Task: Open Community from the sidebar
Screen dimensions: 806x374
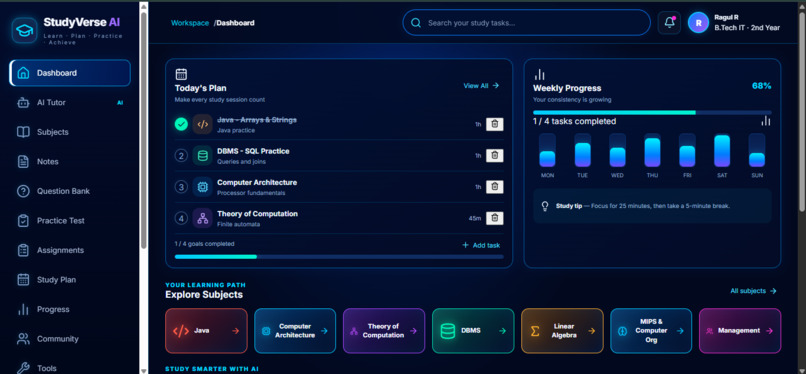Action: pos(70,339)
